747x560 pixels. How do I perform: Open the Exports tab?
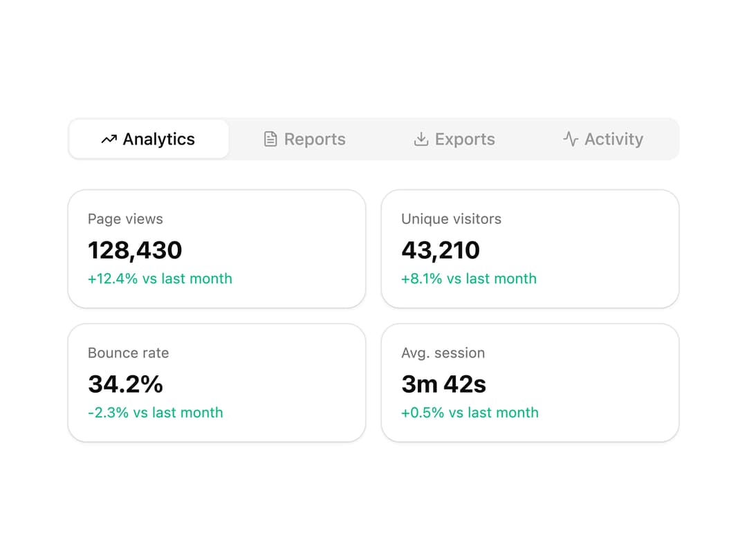(454, 139)
